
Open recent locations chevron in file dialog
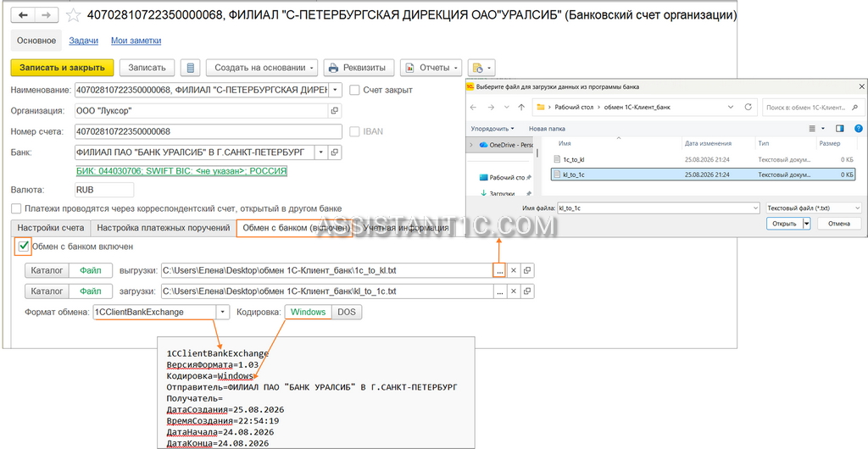click(x=506, y=108)
